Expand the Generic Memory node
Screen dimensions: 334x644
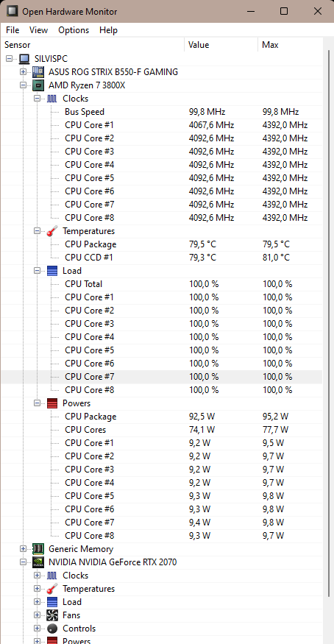[24, 549]
